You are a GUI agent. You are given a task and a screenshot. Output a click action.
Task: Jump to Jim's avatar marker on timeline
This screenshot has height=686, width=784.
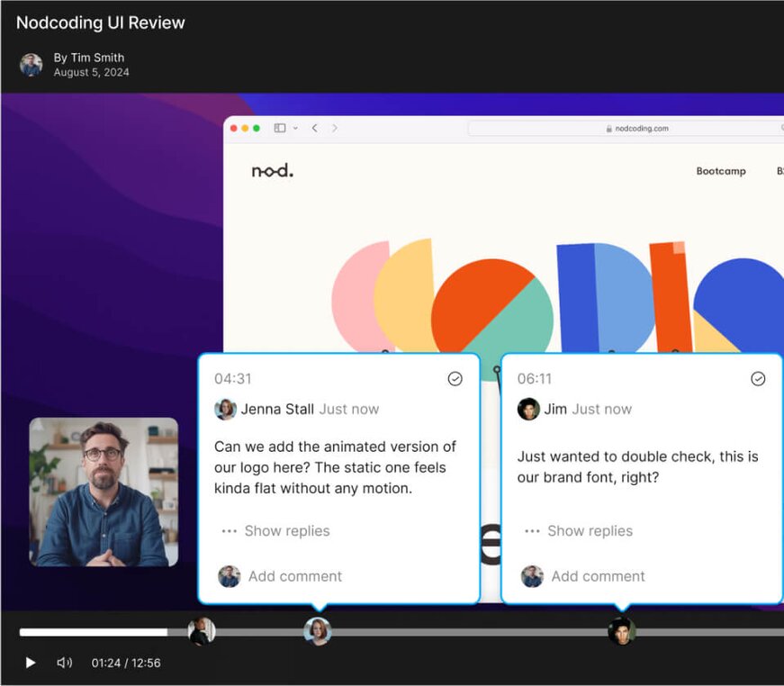(x=621, y=631)
